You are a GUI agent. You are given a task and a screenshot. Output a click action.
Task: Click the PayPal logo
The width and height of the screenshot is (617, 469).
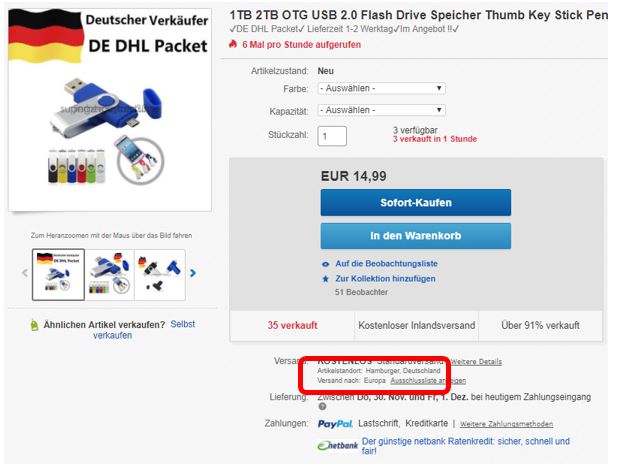point(335,424)
